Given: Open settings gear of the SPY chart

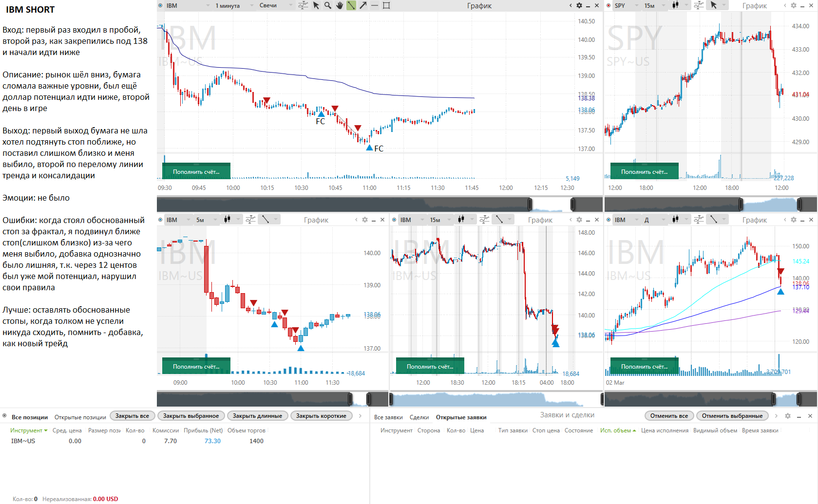Looking at the screenshot, I should 794,5.
